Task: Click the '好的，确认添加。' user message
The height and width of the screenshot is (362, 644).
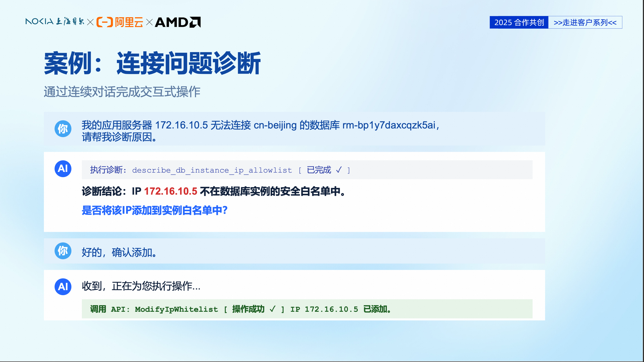Action: point(120,252)
